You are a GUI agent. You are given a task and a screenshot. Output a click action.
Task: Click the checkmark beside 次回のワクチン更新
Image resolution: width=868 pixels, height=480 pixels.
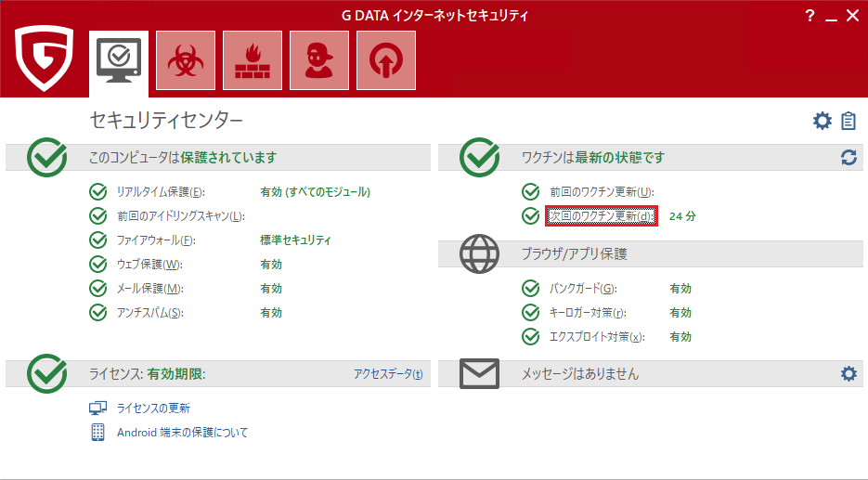[x=530, y=216]
